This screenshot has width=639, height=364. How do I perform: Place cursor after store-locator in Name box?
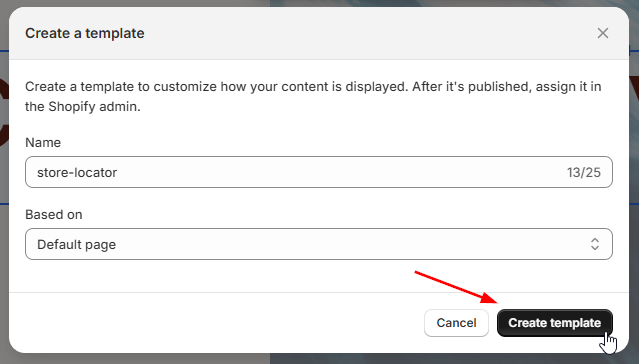point(119,172)
